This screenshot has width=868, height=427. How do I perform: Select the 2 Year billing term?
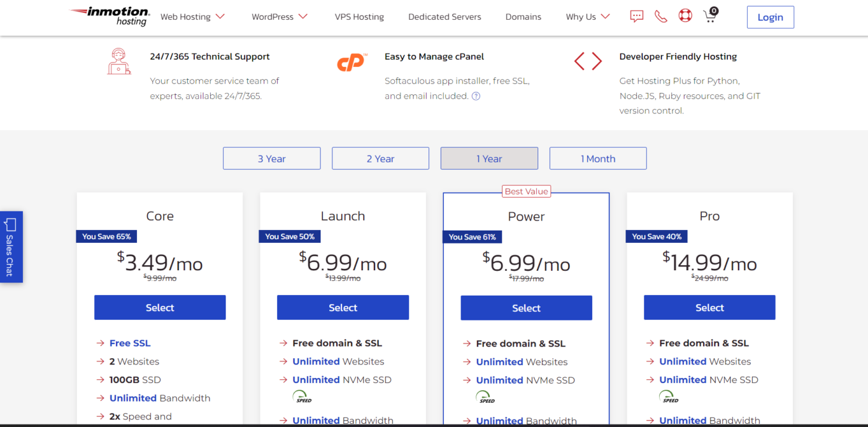click(x=380, y=159)
